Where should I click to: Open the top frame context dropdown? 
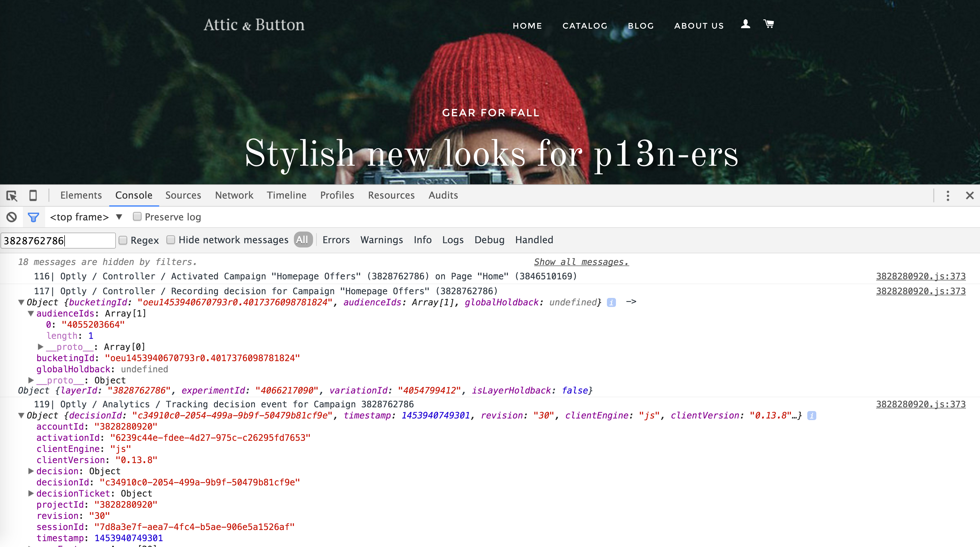click(x=86, y=217)
